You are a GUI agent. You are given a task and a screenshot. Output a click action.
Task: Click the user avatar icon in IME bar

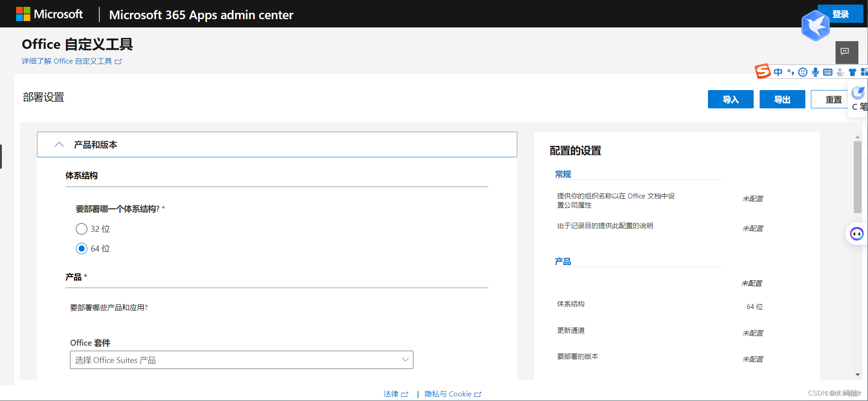(x=840, y=72)
